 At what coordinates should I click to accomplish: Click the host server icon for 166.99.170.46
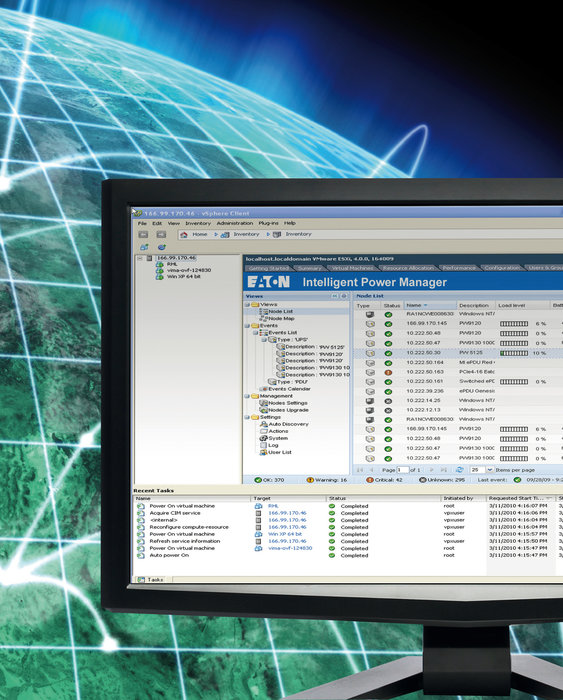coord(150,258)
